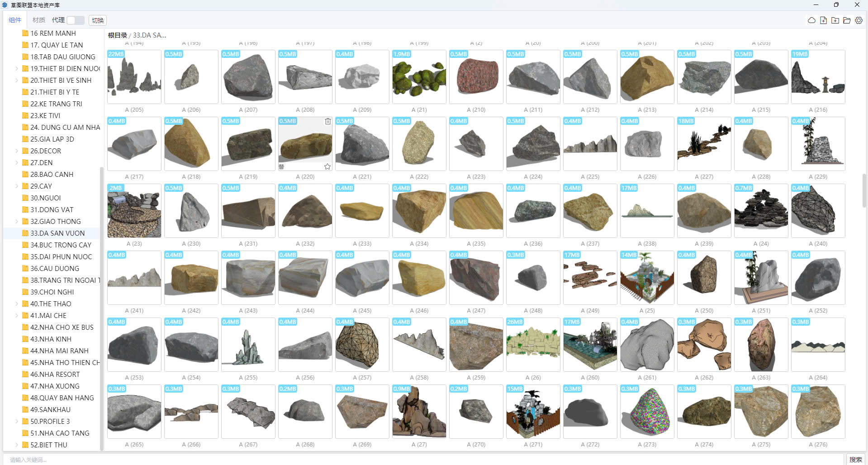
Task: Expand the 40.THE THAO folder
Action: (x=17, y=304)
